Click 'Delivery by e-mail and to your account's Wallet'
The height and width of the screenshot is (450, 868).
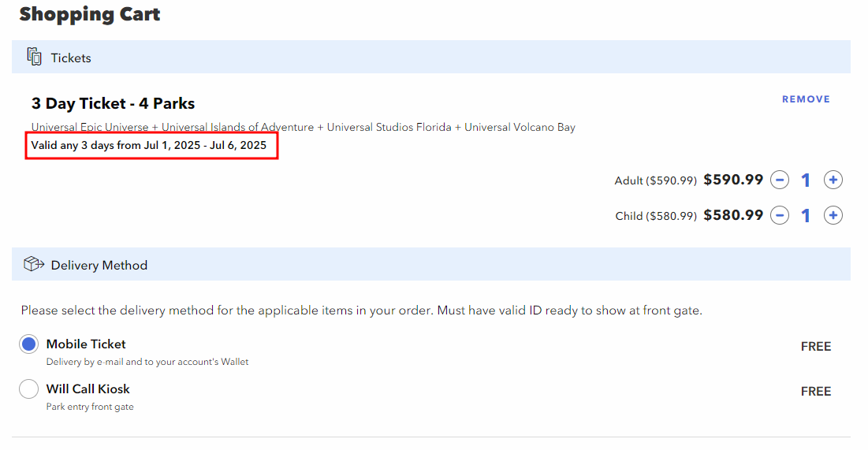tap(147, 362)
